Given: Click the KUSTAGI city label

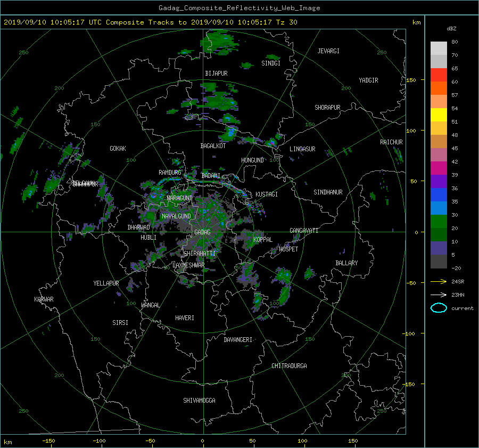Looking at the screenshot, I should (x=267, y=194).
